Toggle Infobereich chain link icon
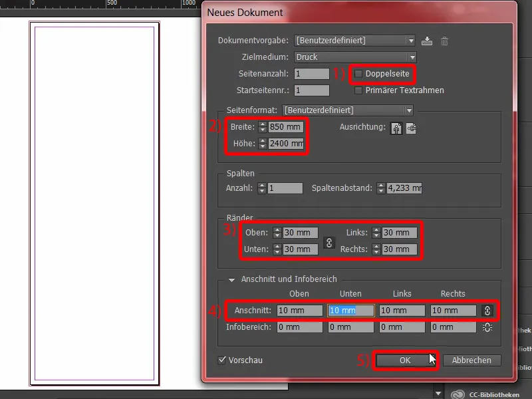 click(487, 327)
